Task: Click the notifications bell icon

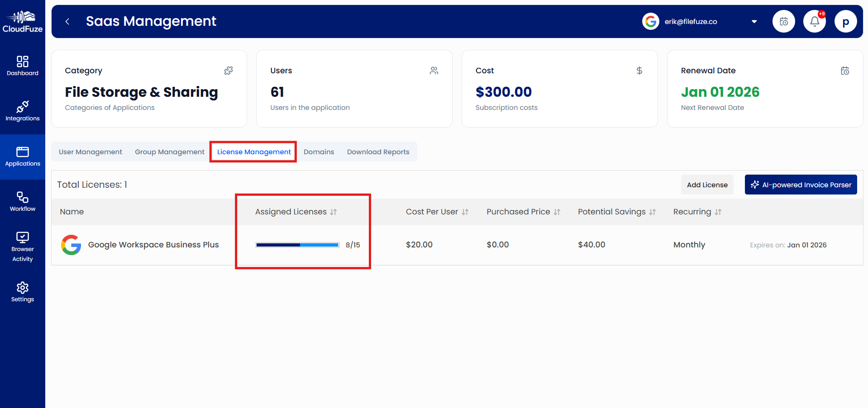Action: coord(814,21)
